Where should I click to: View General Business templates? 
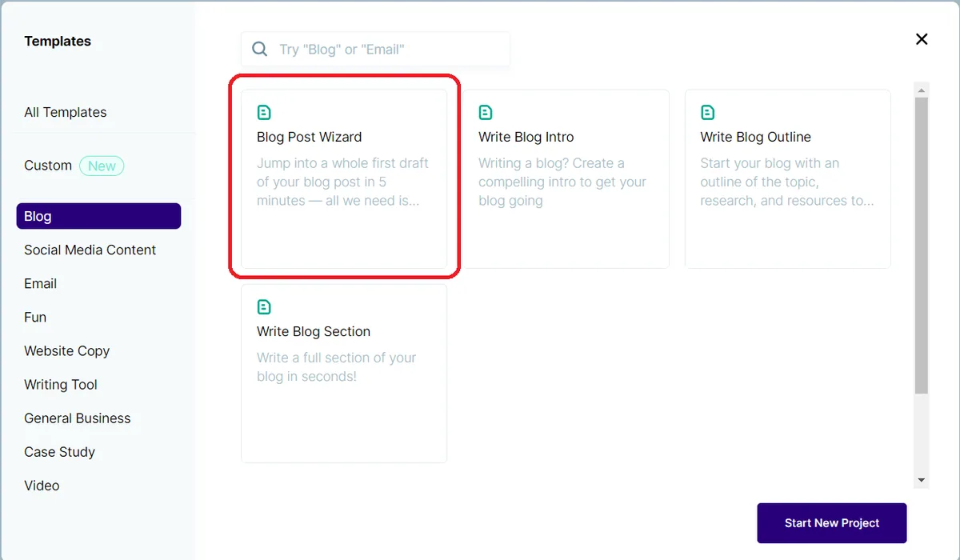77,418
